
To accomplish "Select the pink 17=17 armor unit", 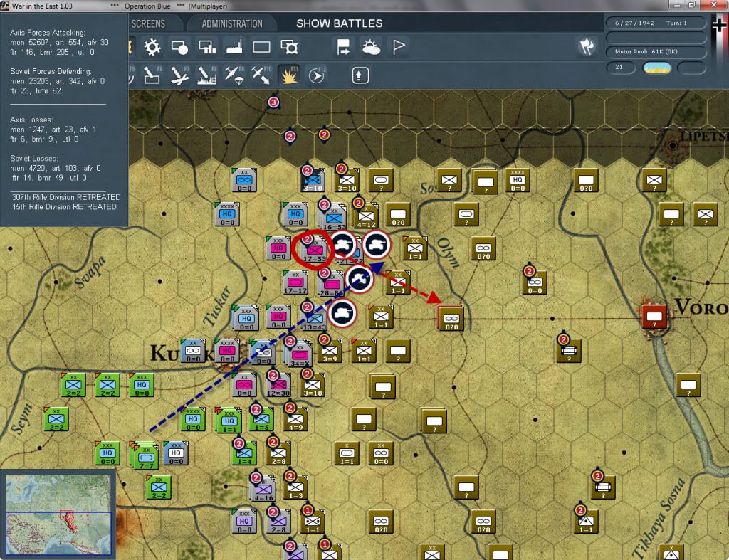I will pos(295,282).
